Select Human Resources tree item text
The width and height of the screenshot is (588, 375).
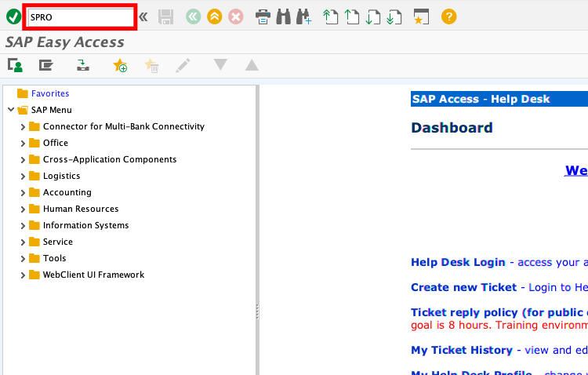point(81,209)
